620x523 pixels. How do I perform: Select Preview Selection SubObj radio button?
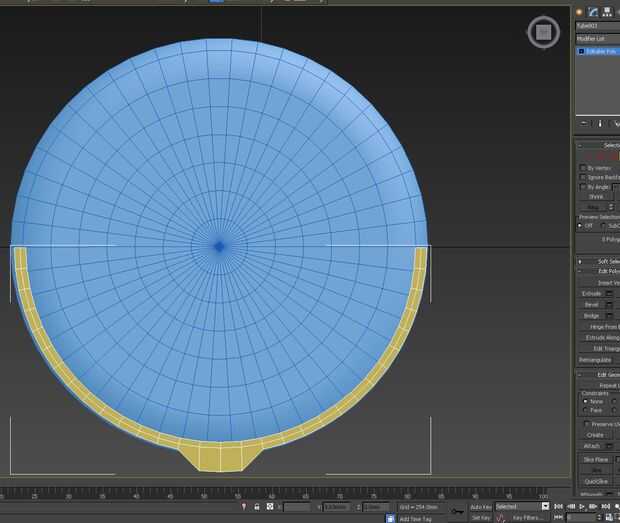(603, 226)
